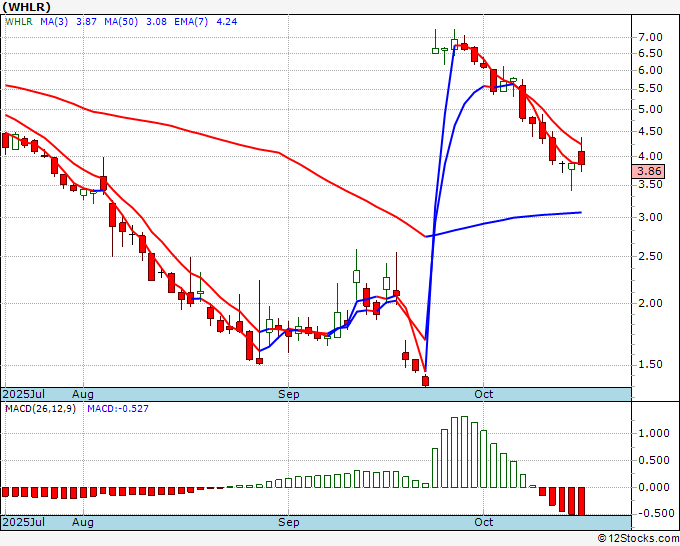Click the 2025Jul label on MACD timeline
This screenshot has width=680, height=546.
pyautogui.click(x=24, y=522)
